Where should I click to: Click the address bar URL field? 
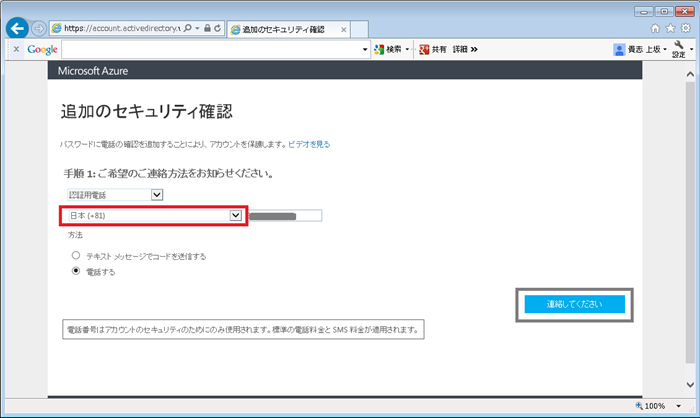point(122,28)
